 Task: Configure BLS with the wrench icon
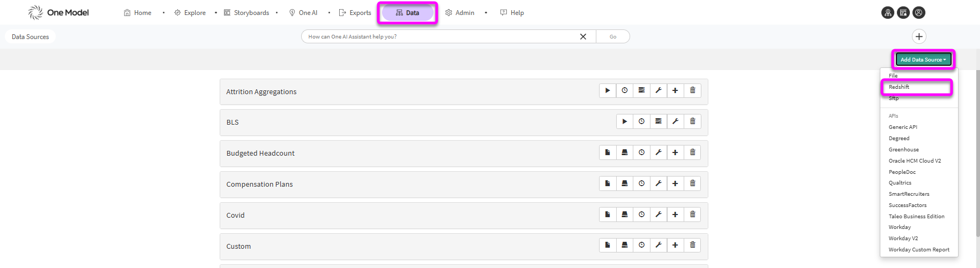[675, 121]
